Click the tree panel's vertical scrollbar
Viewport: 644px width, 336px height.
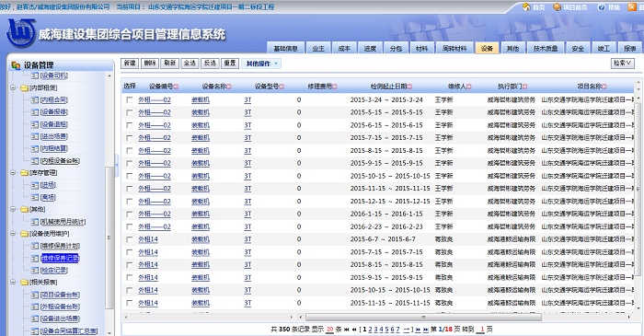coord(109,238)
